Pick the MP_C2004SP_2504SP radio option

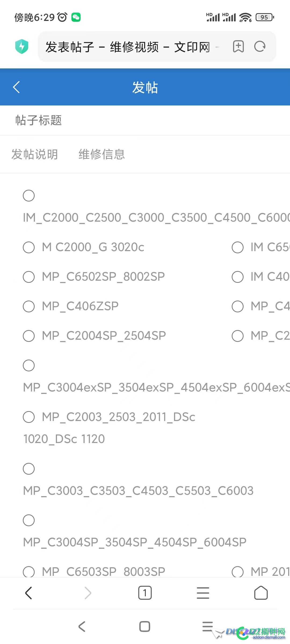click(29, 336)
